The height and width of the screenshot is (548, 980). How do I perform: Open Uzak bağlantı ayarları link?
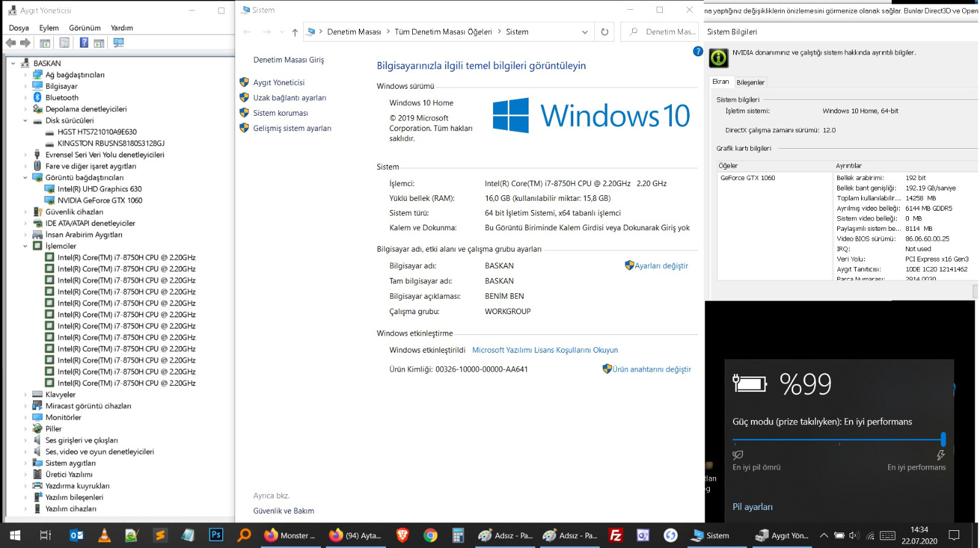[290, 98]
